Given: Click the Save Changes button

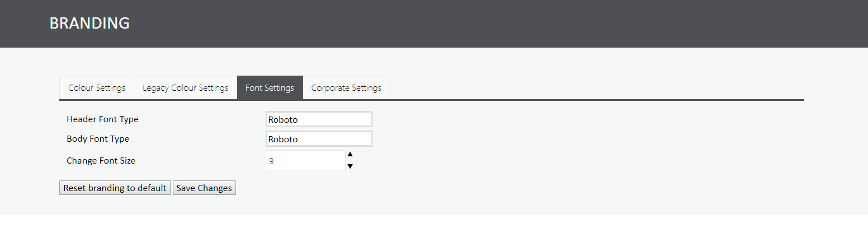Looking at the screenshot, I should [204, 188].
